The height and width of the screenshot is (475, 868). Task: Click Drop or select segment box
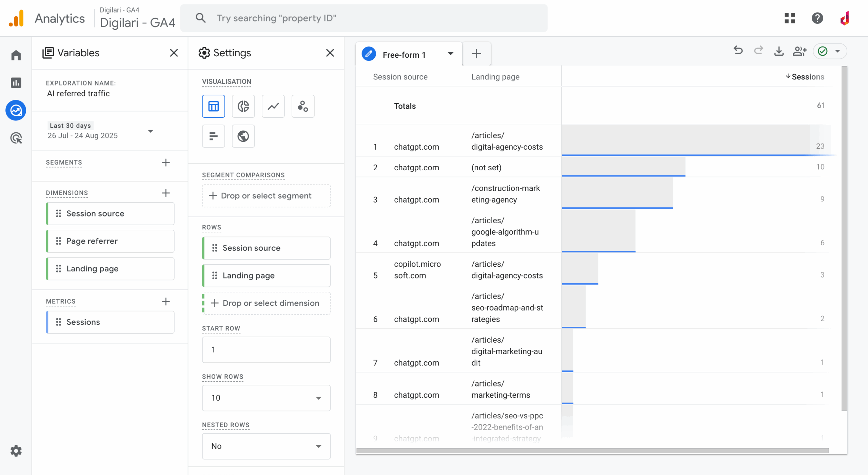click(x=266, y=196)
